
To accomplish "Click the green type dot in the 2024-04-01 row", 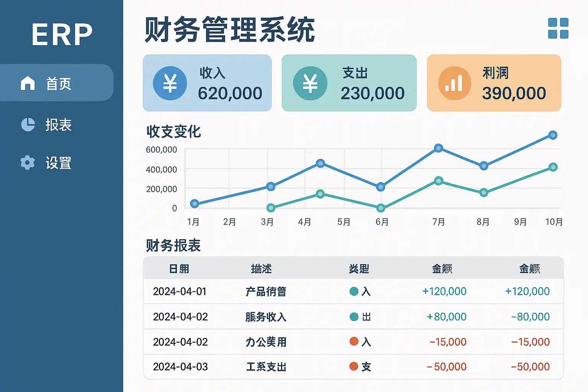I will (354, 291).
